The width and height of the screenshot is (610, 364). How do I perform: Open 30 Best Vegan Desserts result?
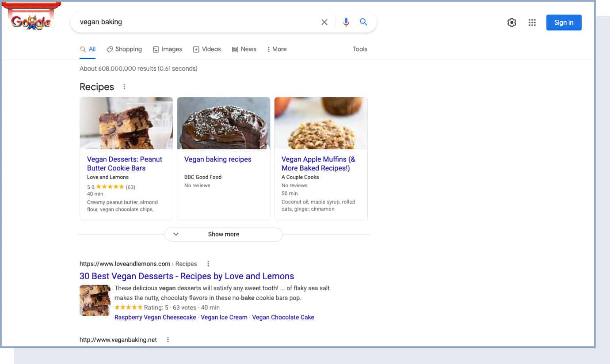pyautogui.click(x=187, y=276)
